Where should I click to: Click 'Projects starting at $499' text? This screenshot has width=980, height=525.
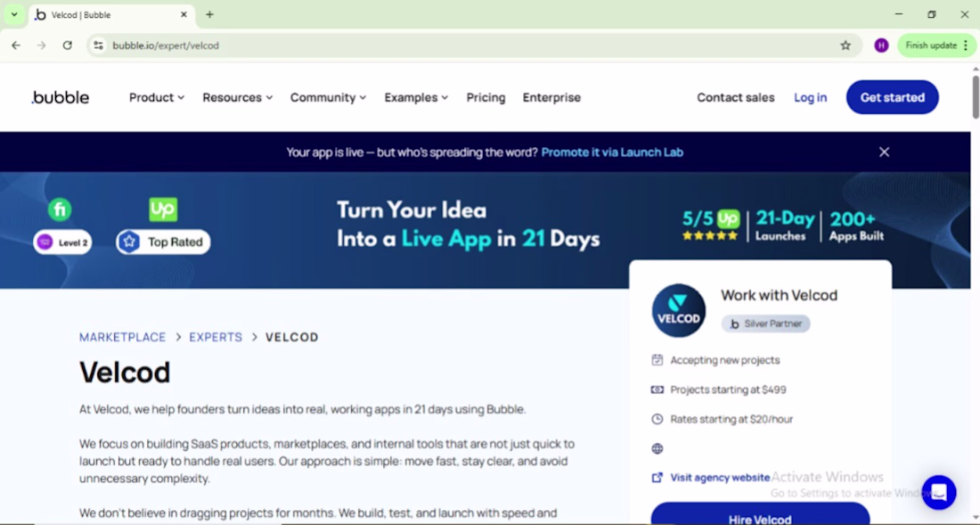728,390
